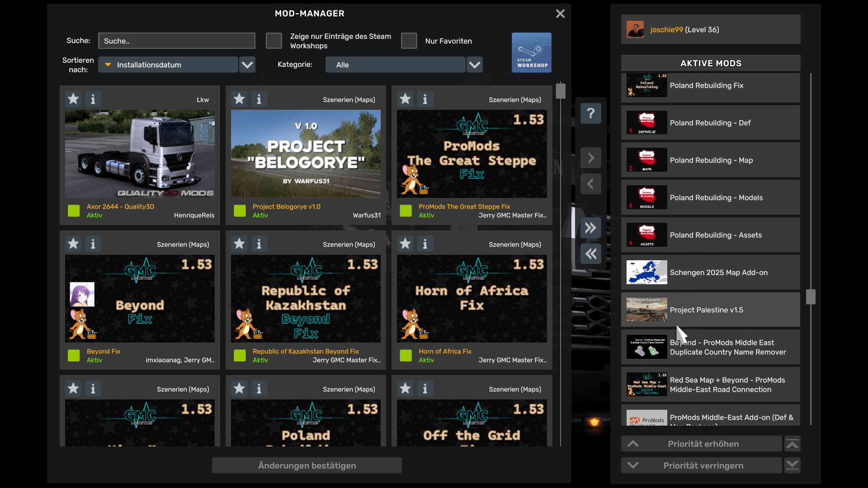Toggle active status of Horn of Africa Fix
Image resolution: width=868 pixels, height=488 pixels.
406,356
